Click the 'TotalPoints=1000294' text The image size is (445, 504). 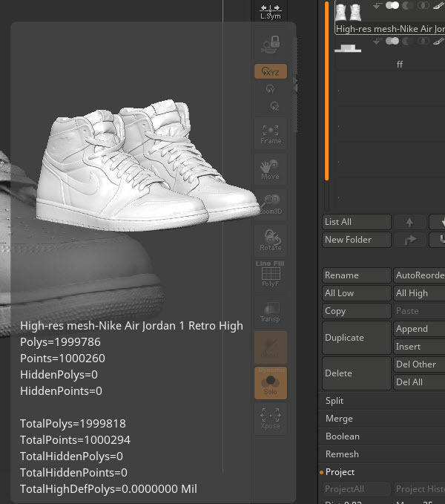pyautogui.click(x=75, y=440)
